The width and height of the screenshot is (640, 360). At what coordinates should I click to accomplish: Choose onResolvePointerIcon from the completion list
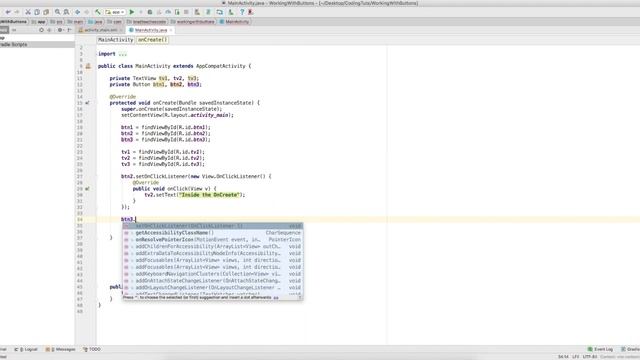coord(213,240)
